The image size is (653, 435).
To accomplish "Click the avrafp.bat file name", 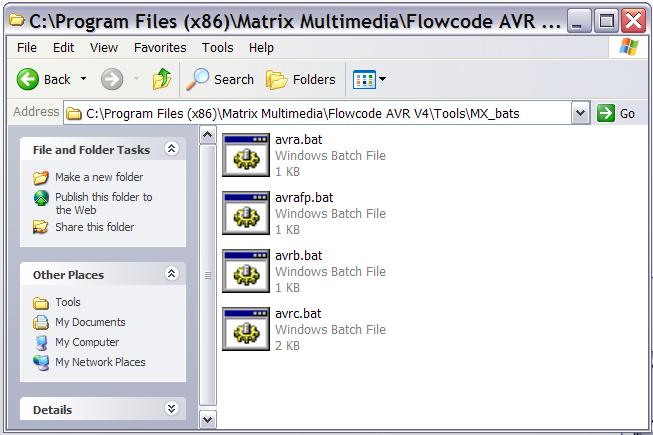I will [304, 198].
